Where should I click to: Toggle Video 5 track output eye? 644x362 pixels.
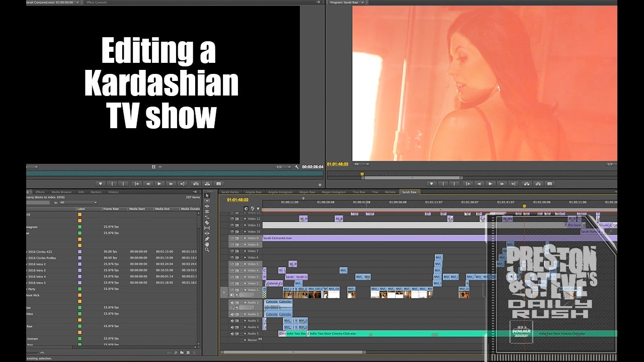[232, 264]
